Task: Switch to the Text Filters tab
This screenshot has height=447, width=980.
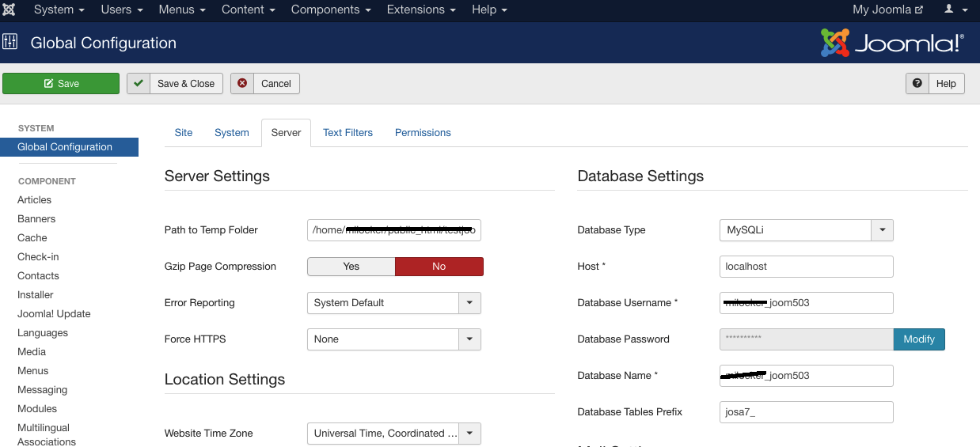Action: [348, 133]
